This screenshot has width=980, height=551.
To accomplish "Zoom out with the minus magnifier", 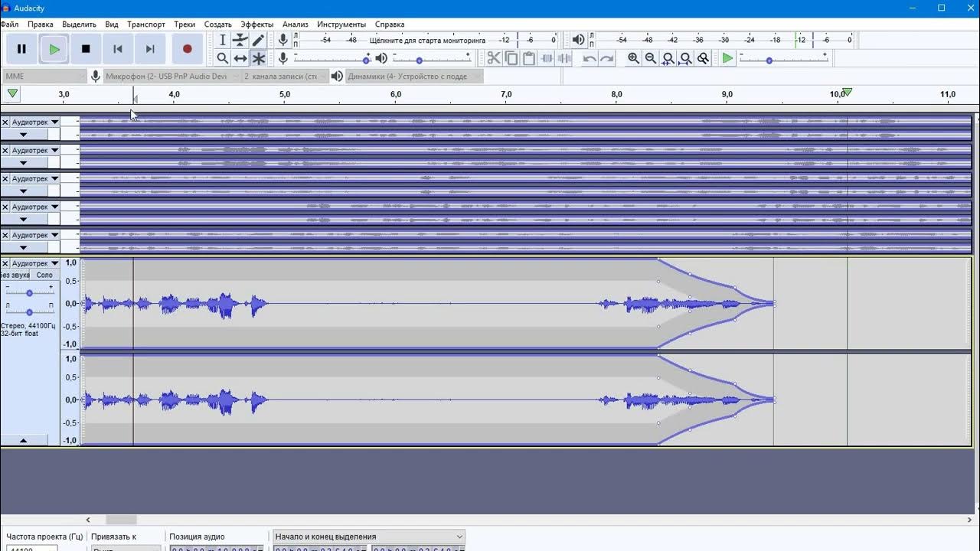I will click(651, 58).
